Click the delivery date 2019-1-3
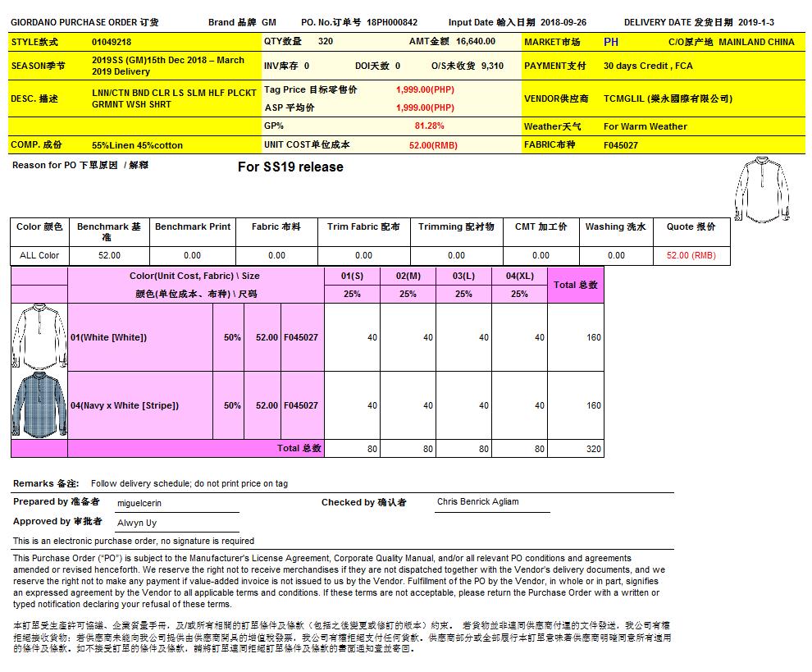The height and width of the screenshot is (672, 812). 755,22
